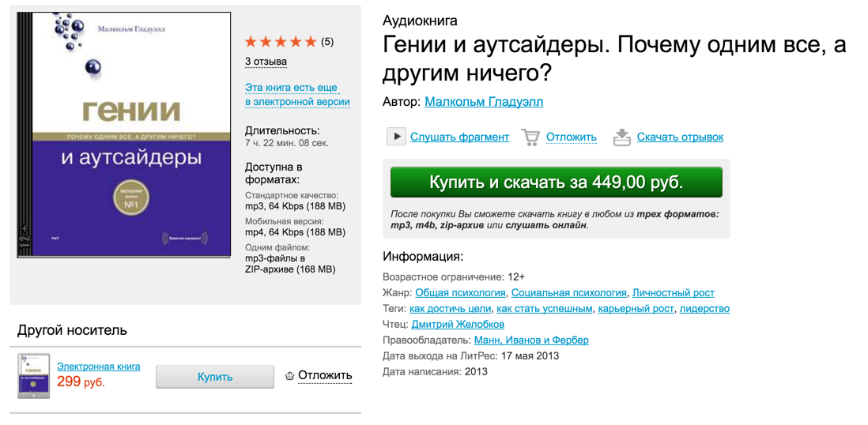The width and height of the screenshot is (868, 425).
Task: Click the duration 7 ч. 22 мин. 08 сек.
Action: [x=287, y=143]
